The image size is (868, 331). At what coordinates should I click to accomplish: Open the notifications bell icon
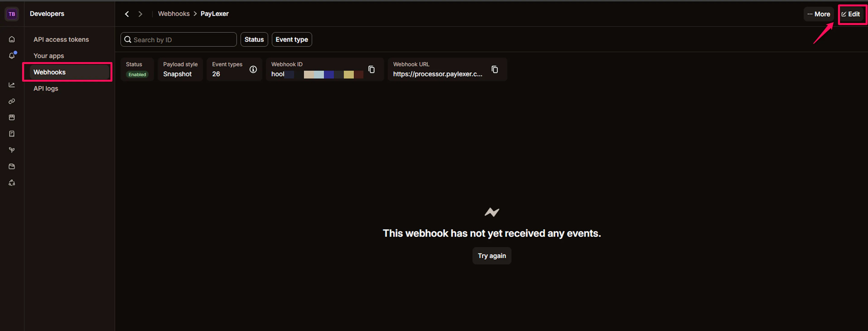pos(12,56)
